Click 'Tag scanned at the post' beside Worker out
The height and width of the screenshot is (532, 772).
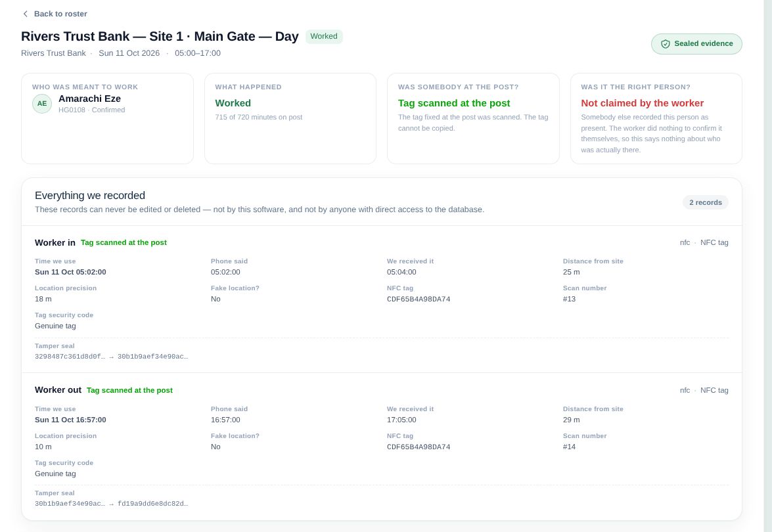click(x=129, y=390)
